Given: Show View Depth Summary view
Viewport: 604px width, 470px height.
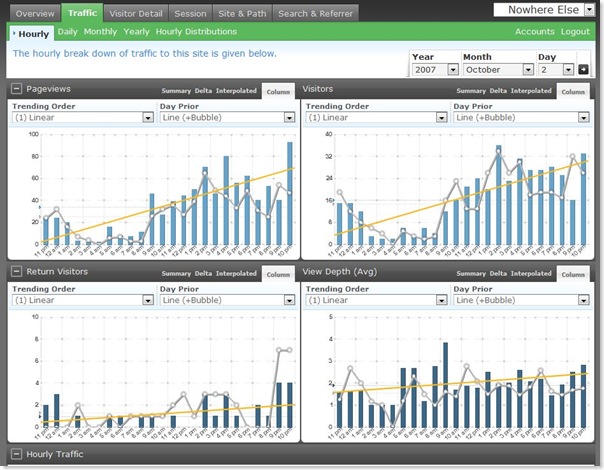Looking at the screenshot, I should click(x=471, y=274).
